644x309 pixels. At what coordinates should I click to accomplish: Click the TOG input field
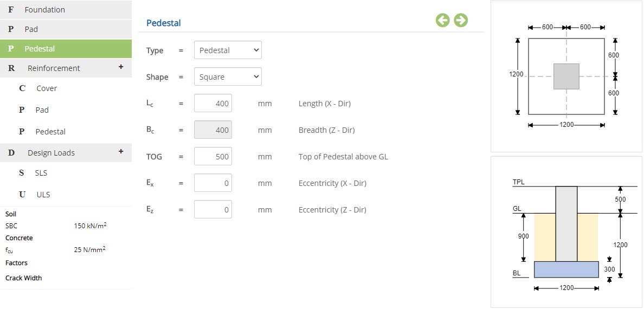pyautogui.click(x=212, y=156)
